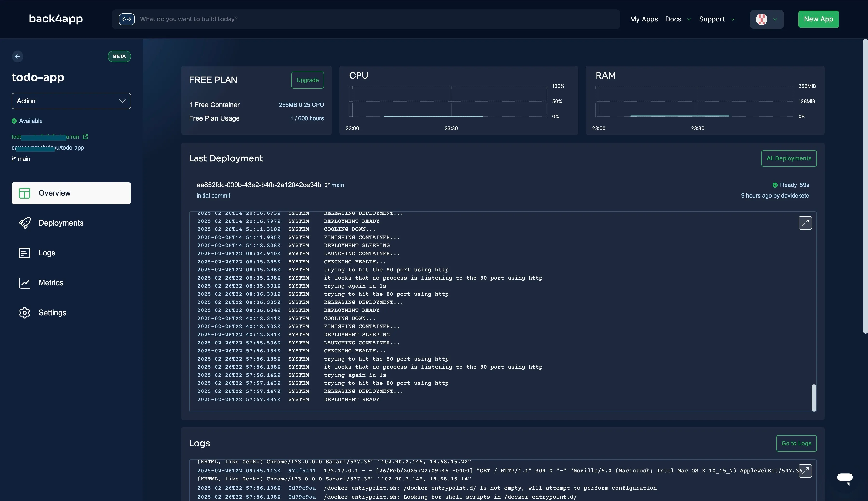868x501 pixels.
Task: Click the Upgrade plan button
Action: (307, 80)
